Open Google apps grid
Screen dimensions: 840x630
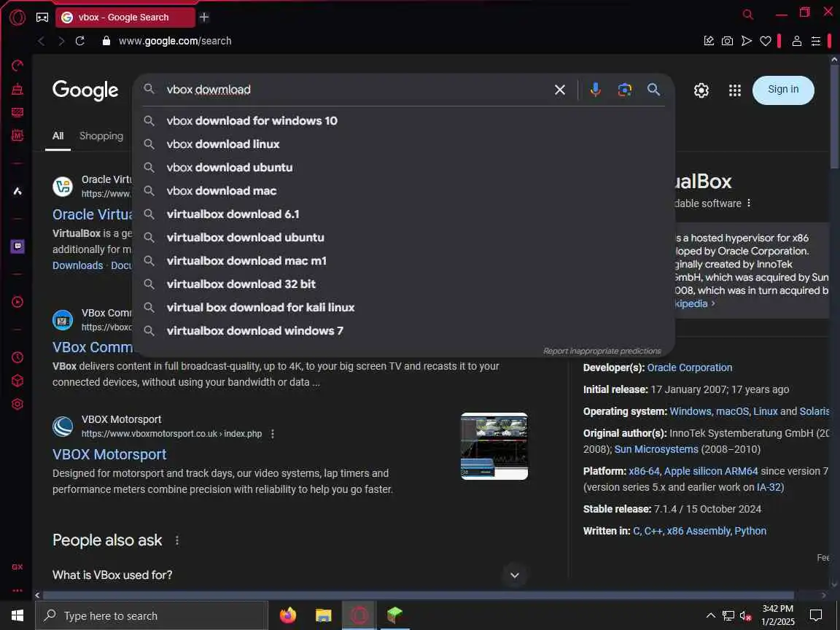click(734, 90)
